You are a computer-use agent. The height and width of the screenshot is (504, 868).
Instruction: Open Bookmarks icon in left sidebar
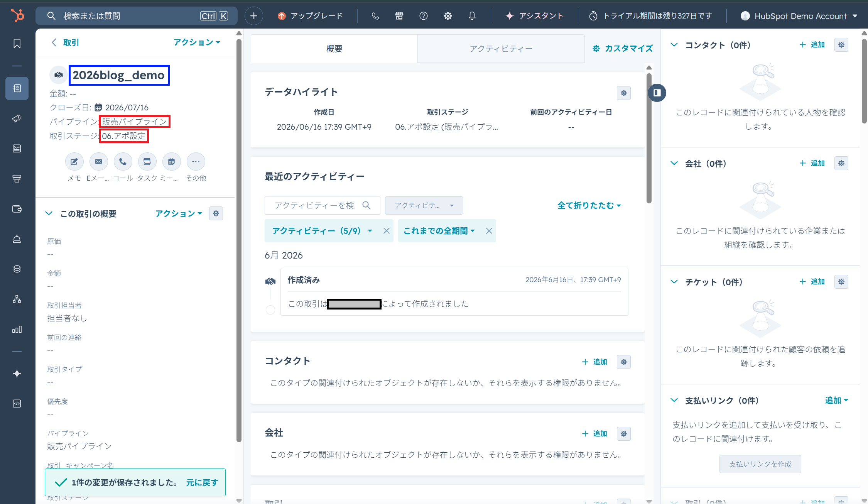coord(17,44)
